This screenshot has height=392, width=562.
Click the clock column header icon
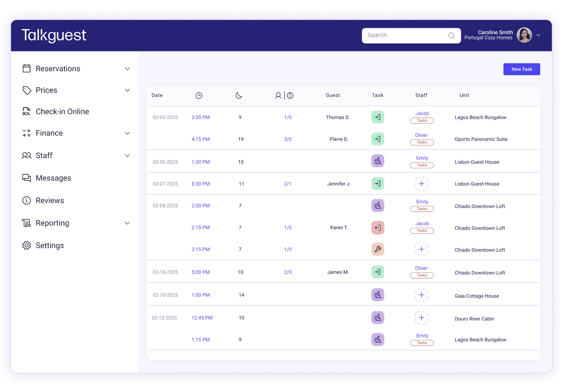tap(199, 95)
